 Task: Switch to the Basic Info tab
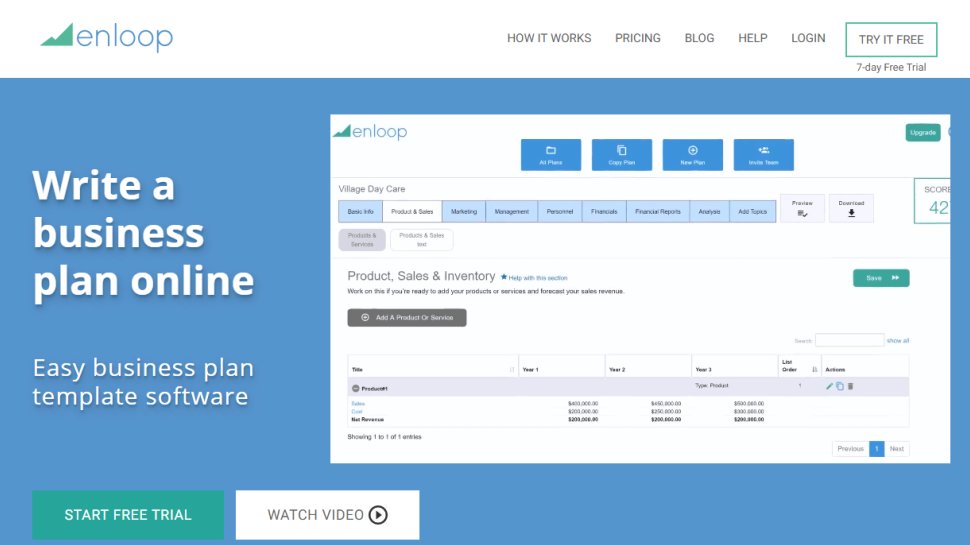pyautogui.click(x=361, y=212)
